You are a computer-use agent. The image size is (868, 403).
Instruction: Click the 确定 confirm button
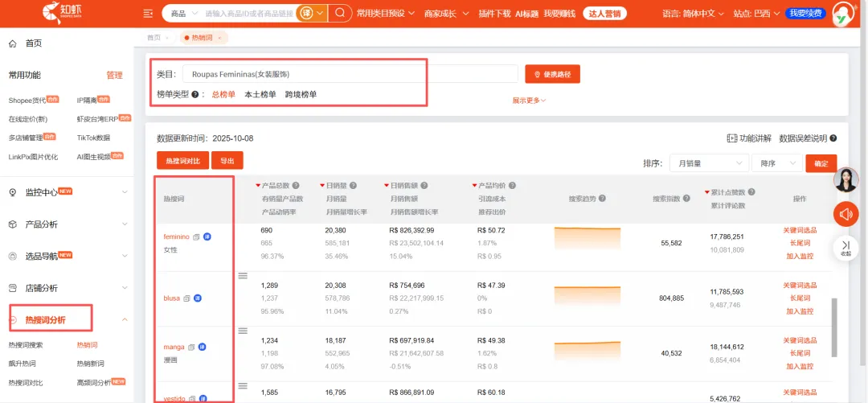click(x=821, y=163)
